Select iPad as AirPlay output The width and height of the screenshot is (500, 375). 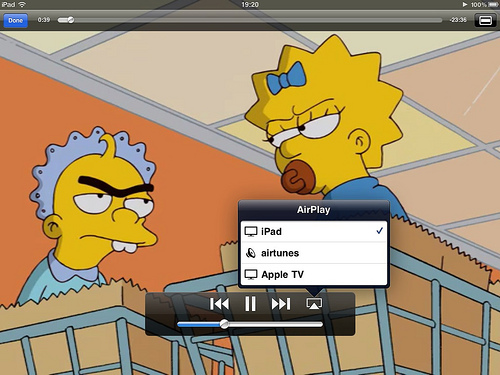(314, 231)
